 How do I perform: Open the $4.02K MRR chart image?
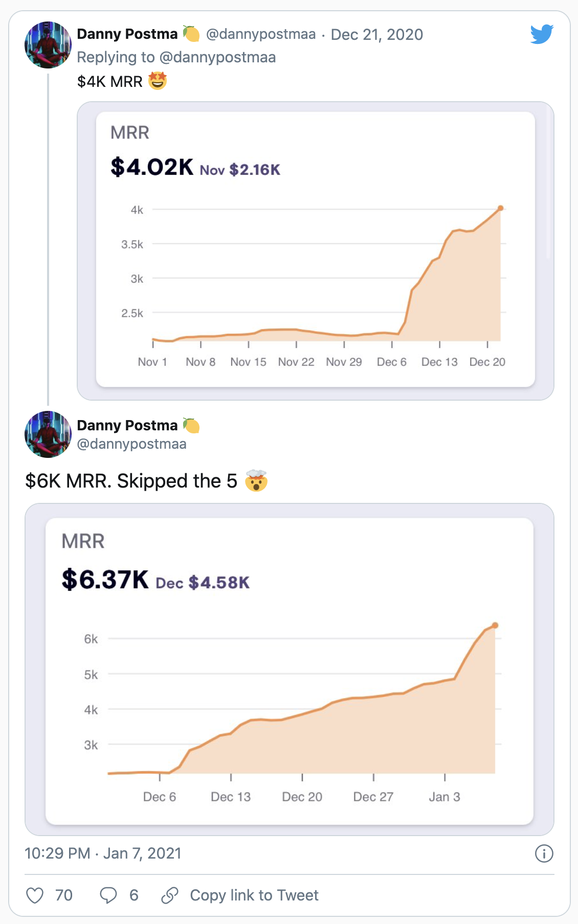315,250
